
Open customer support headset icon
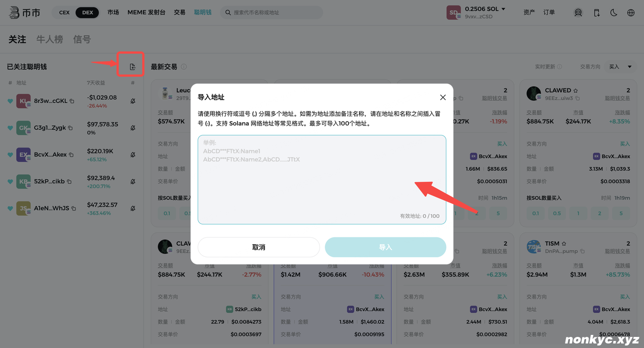click(578, 13)
